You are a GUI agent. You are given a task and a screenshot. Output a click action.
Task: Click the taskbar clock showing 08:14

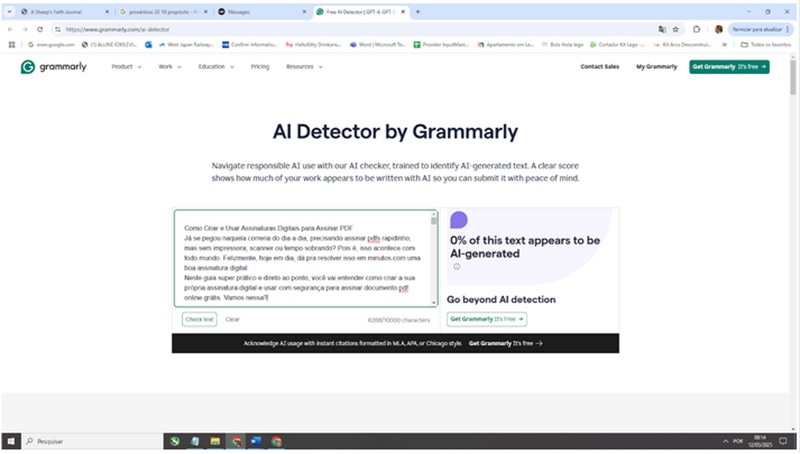click(760, 441)
